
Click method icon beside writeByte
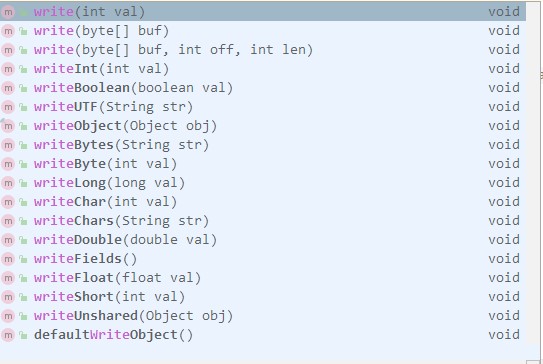(x=8, y=164)
